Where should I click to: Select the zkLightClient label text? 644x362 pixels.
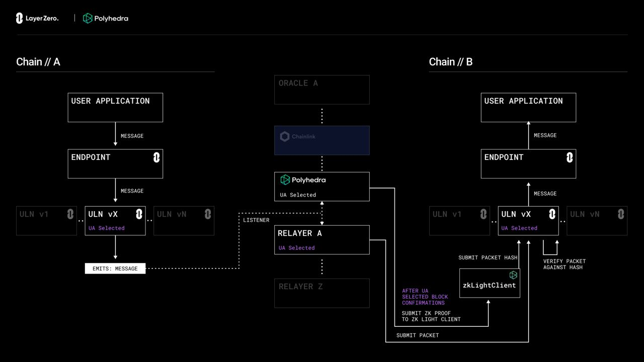click(x=489, y=285)
